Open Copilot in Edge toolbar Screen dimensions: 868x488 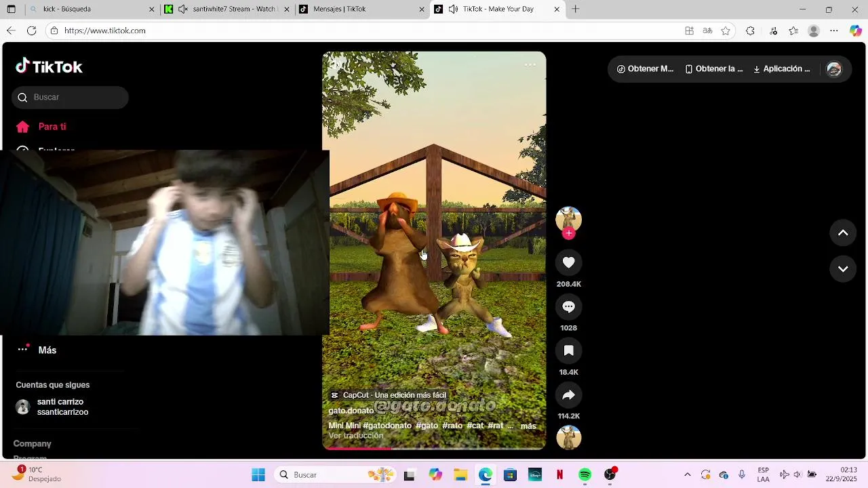point(856,30)
